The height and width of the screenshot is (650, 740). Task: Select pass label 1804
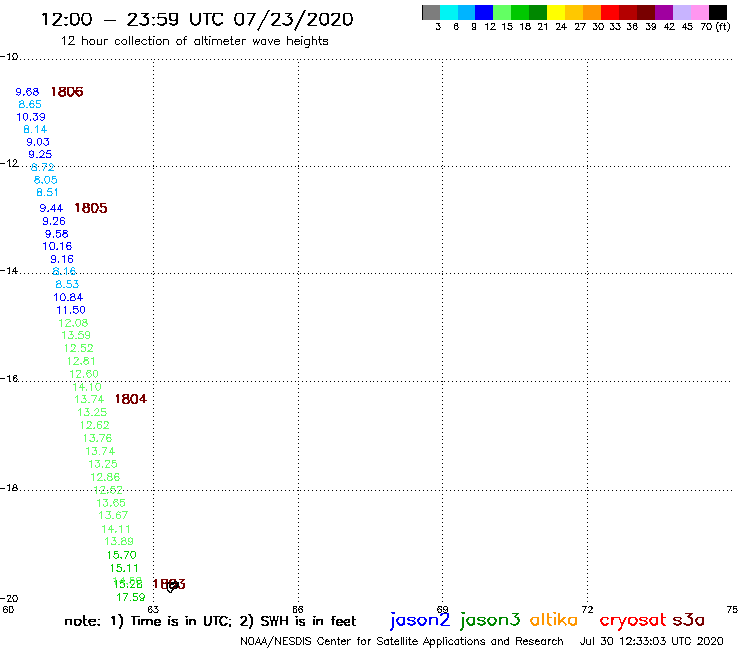(131, 399)
